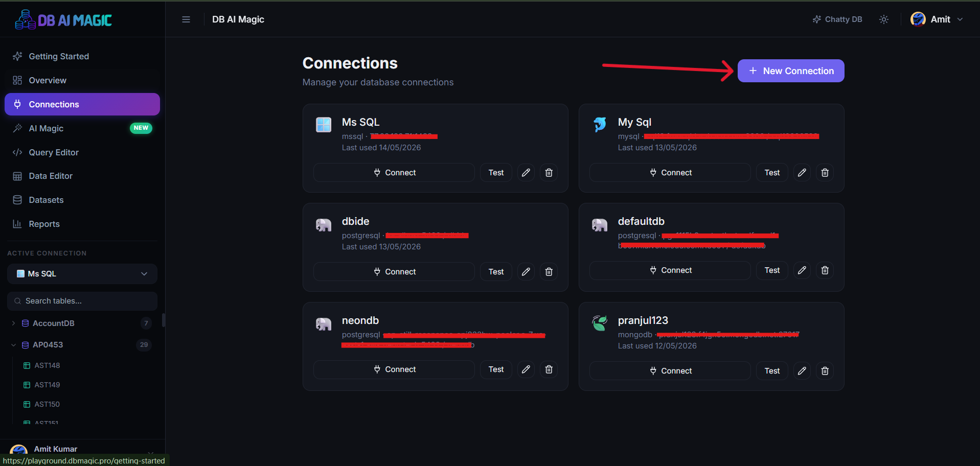
Task: Focus the Search tables field
Action: (x=82, y=301)
